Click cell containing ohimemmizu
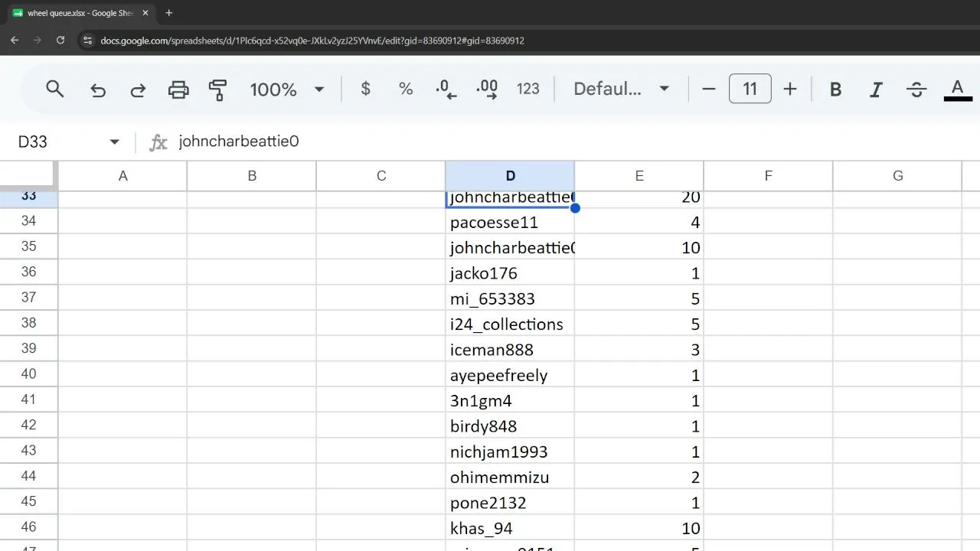This screenshot has height=551, width=980. click(x=510, y=477)
